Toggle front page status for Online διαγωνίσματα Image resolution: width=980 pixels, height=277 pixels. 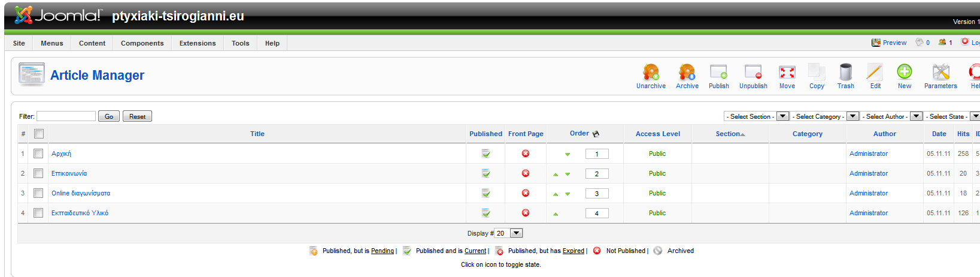point(526,193)
